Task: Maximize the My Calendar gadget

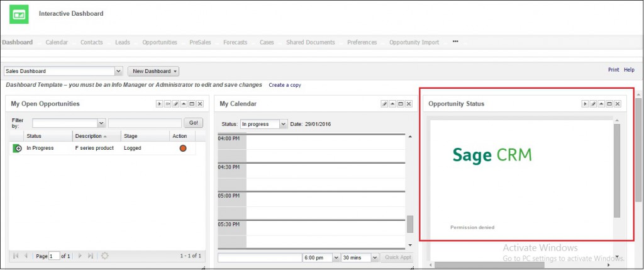Action: click(x=401, y=104)
